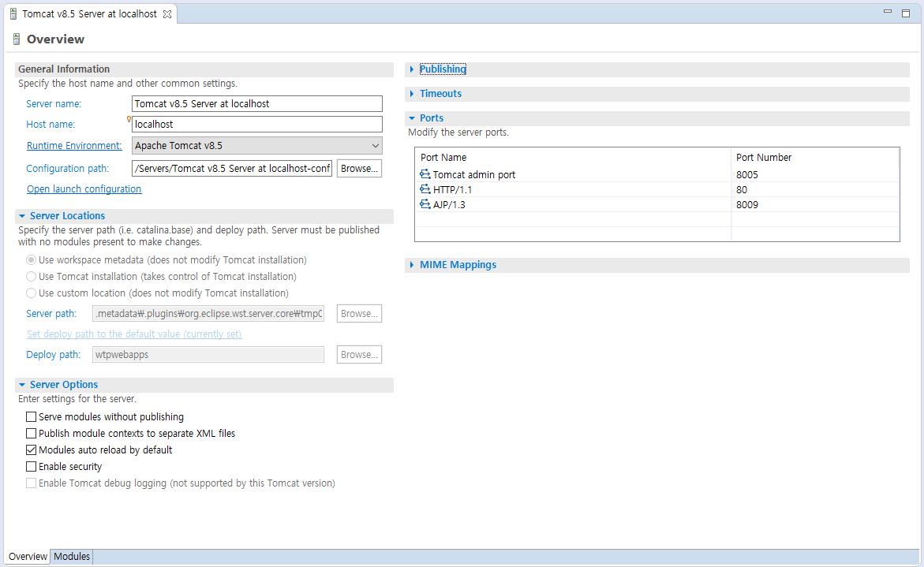The image size is (924, 567).
Task: Select the Tomcat v8.5 Server at localhost tab
Action: pyautogui.click(x=90, y=13)
